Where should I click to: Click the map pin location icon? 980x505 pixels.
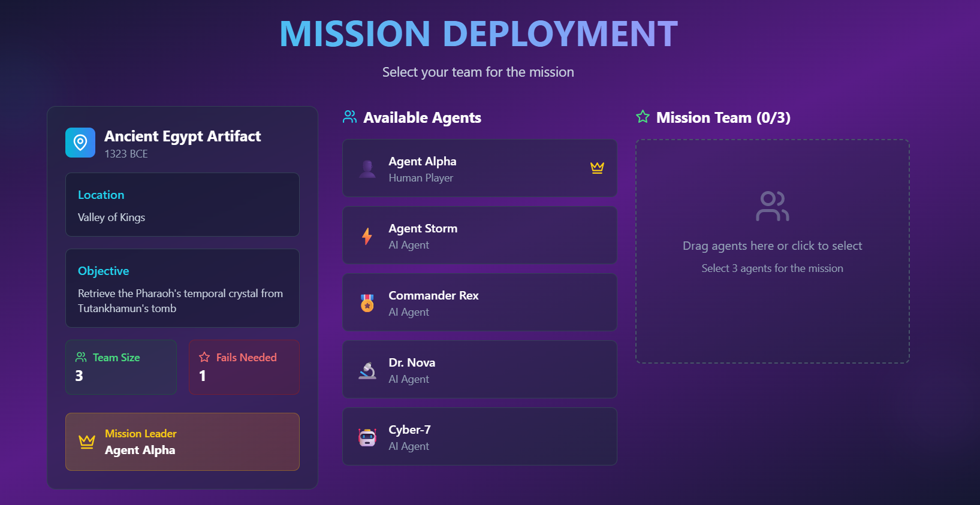(x=80, y=143)
